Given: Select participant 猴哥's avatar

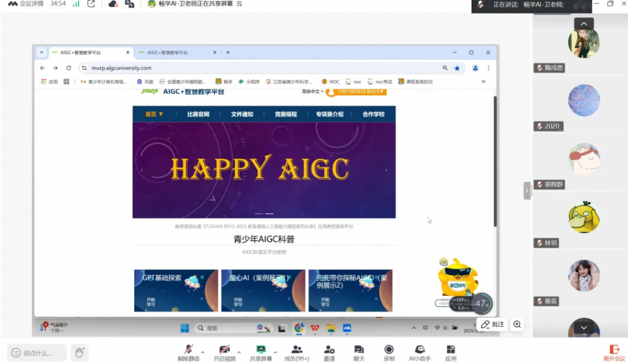Looking at the screenshot, I should coord(584,275).
